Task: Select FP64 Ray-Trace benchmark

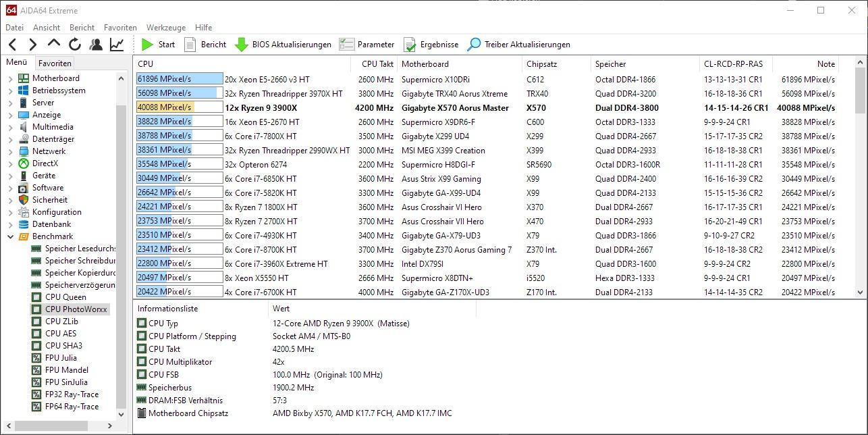Action: click(72, 407)
